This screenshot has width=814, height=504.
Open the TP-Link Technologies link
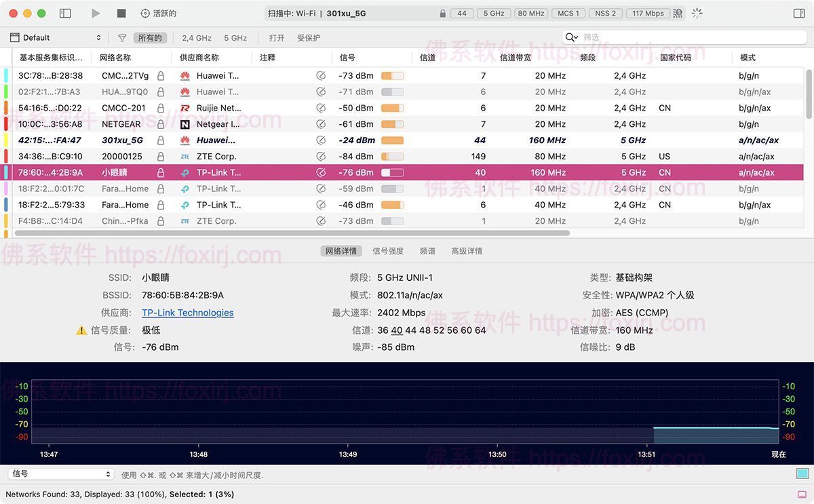(187, 313)
